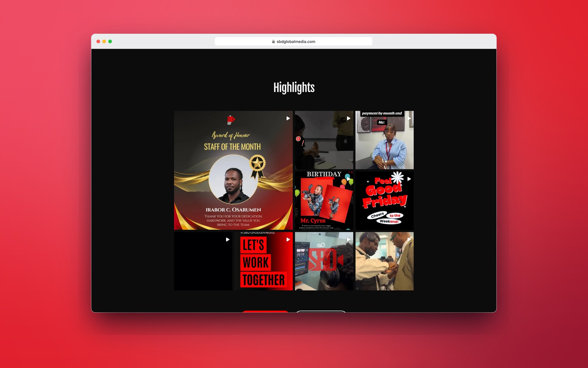588x368 pixels.
Task: Click play icon on headphones editing video
Action: tap(349, 239)
